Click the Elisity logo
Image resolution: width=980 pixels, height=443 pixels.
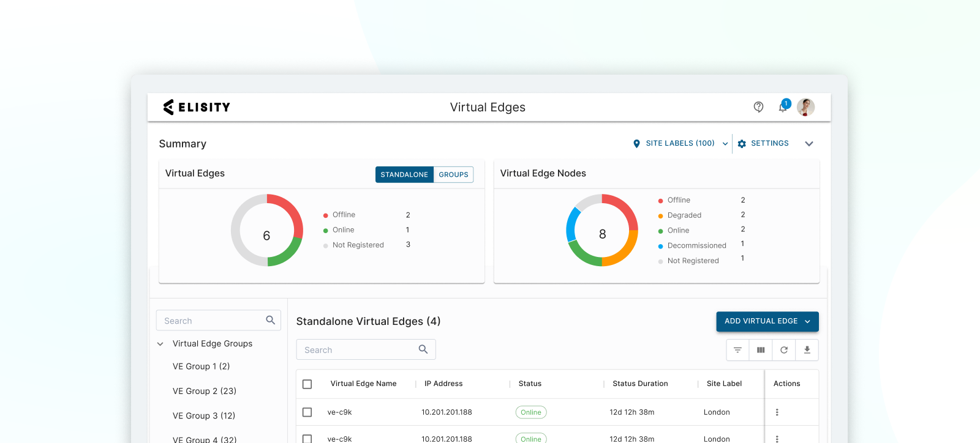pyautogui.click(x=197, y=107)
